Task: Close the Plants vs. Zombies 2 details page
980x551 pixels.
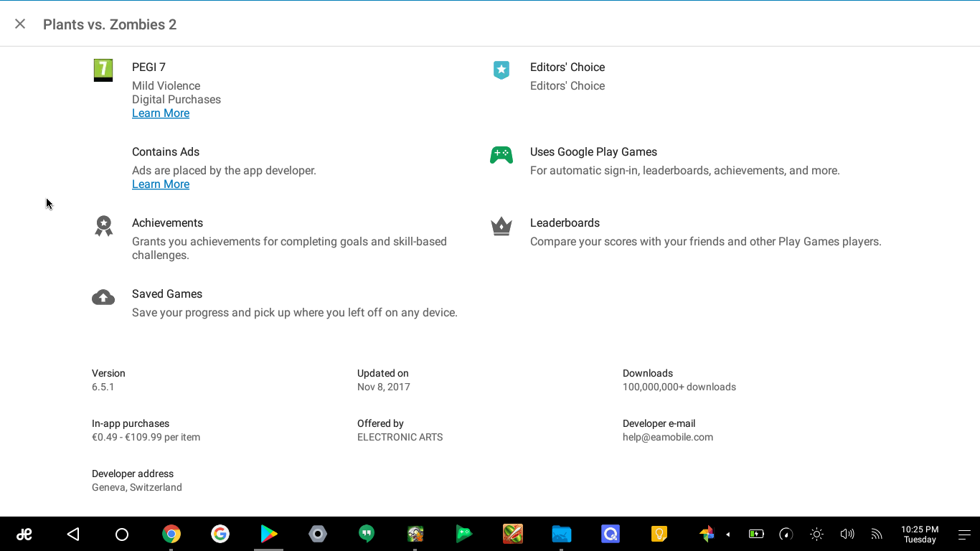Action: tap(20, 24)
